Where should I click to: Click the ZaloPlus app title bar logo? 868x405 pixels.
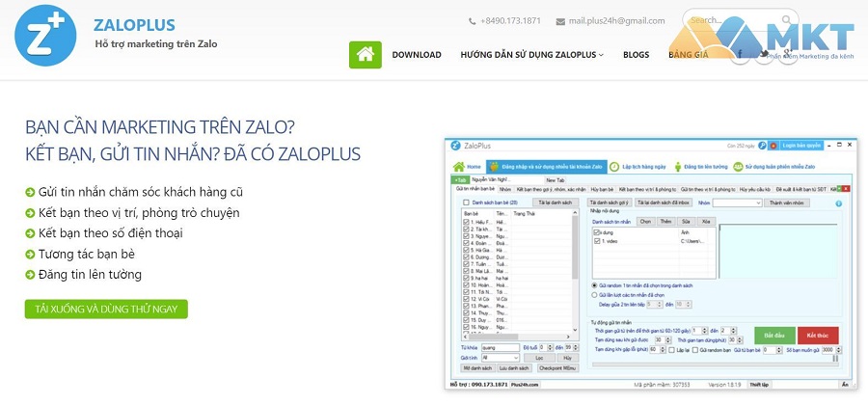point(455,146)
